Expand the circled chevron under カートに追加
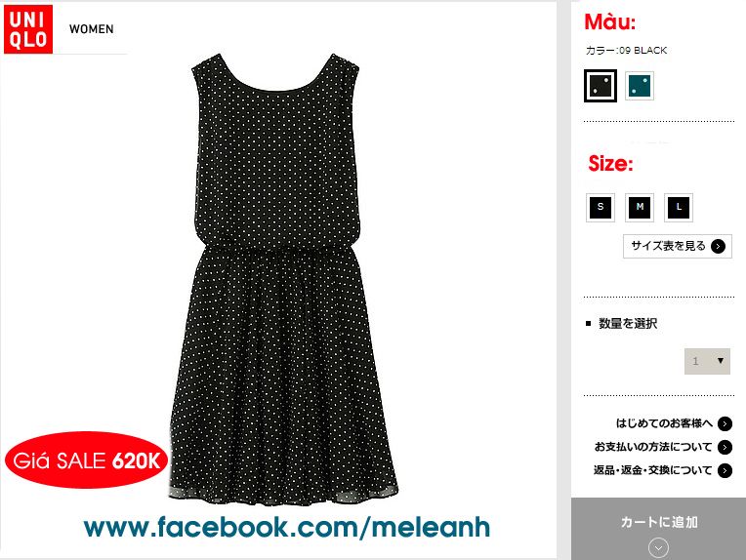Viewport: 746px width, 560px height. pyautogui.click(x=658, y=548)
